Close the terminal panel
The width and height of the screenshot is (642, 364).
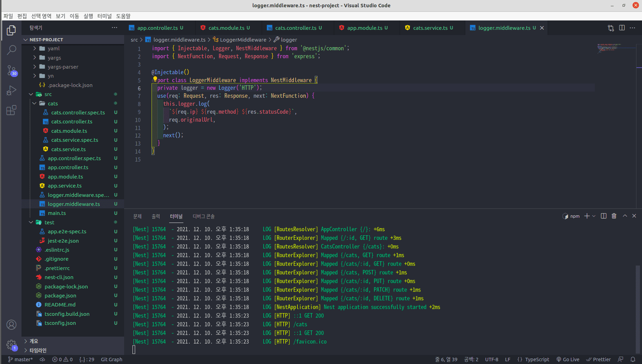click(x=634, y=216)
